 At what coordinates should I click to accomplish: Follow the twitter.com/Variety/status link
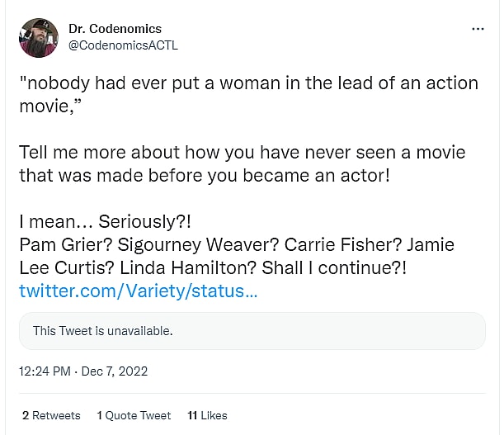[138, 291]
